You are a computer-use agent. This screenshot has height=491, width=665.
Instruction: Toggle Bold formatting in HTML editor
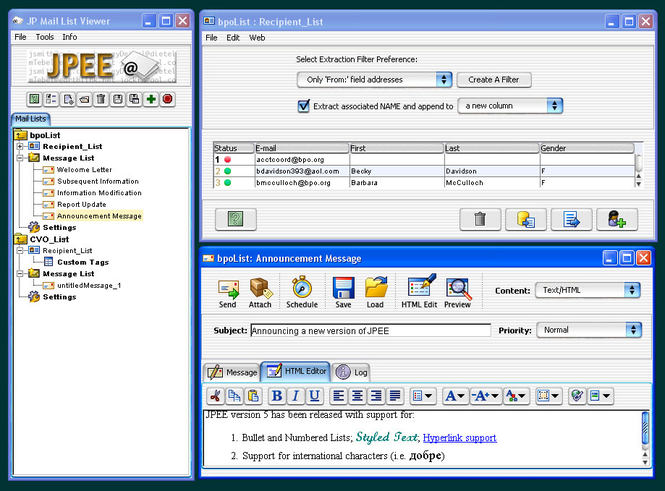tap(277, 396)
